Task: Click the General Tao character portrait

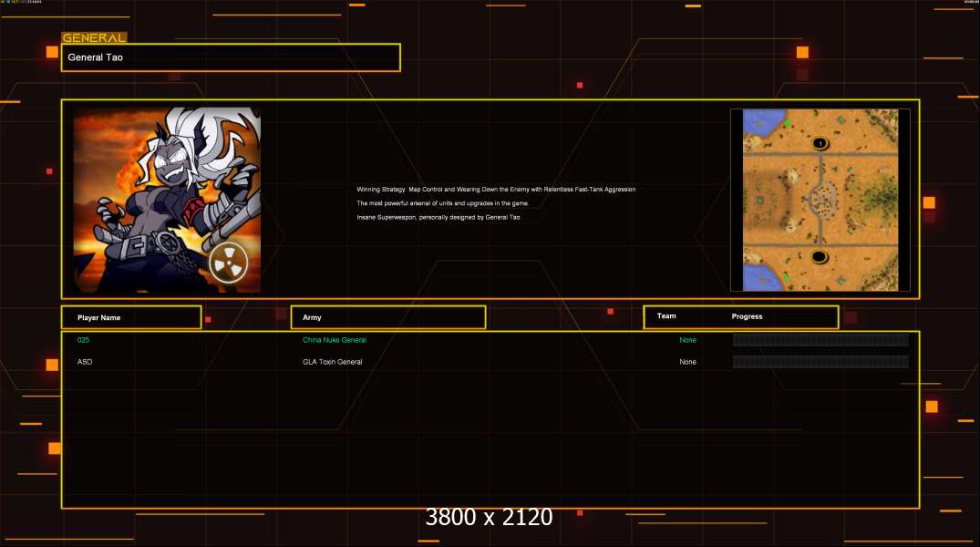Action: pyautogui.click(x=167, y=200)
